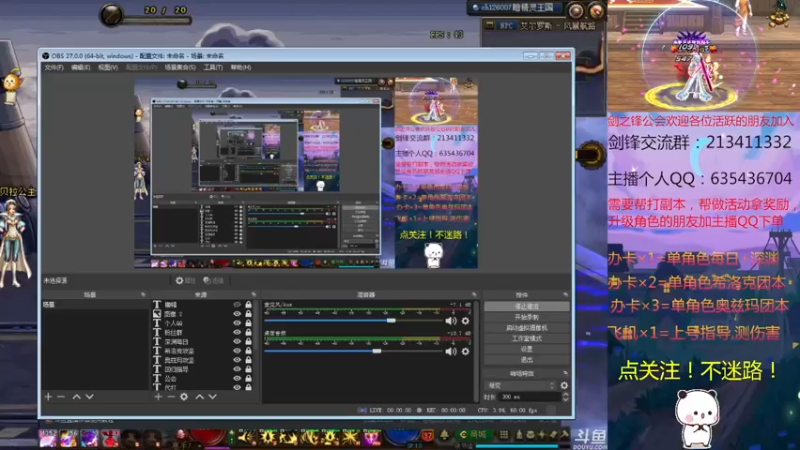Open the 文件(F) menu
Screen dimensions: 800x450
[x=54, y=67]
